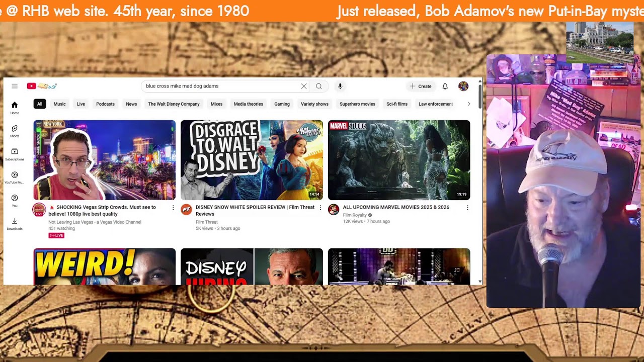Click the Not Leaving Las Vegas channel avatar
Image resolution: width=644 pixels, height=362 pixels.
[x=39, y=210]
